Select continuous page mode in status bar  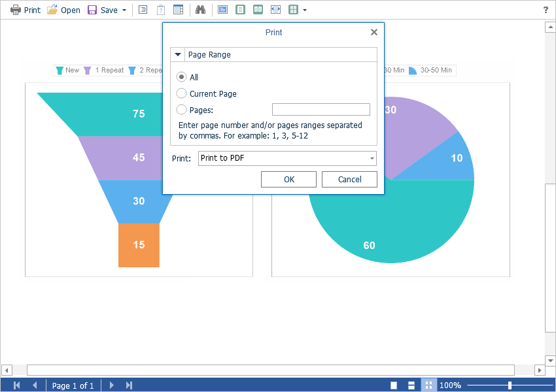click(x=411, y=385)
